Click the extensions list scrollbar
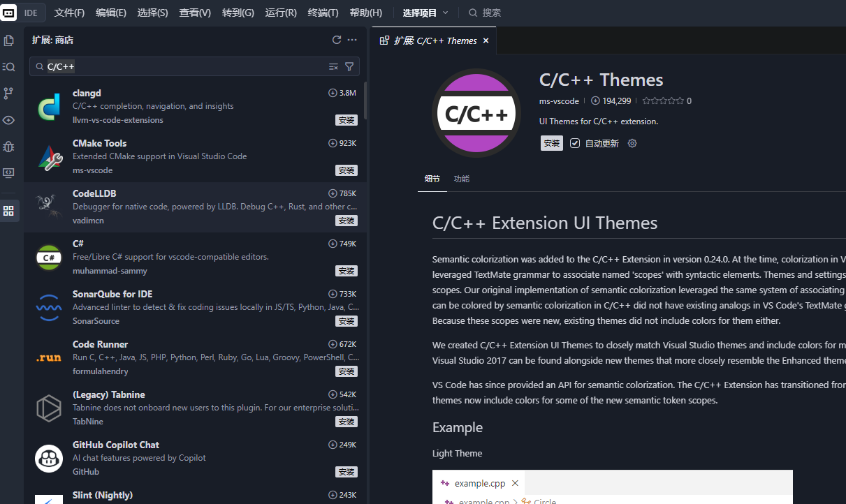Image resolution: width=846 pixels, height=504 pixels. (x=365, y=101)
